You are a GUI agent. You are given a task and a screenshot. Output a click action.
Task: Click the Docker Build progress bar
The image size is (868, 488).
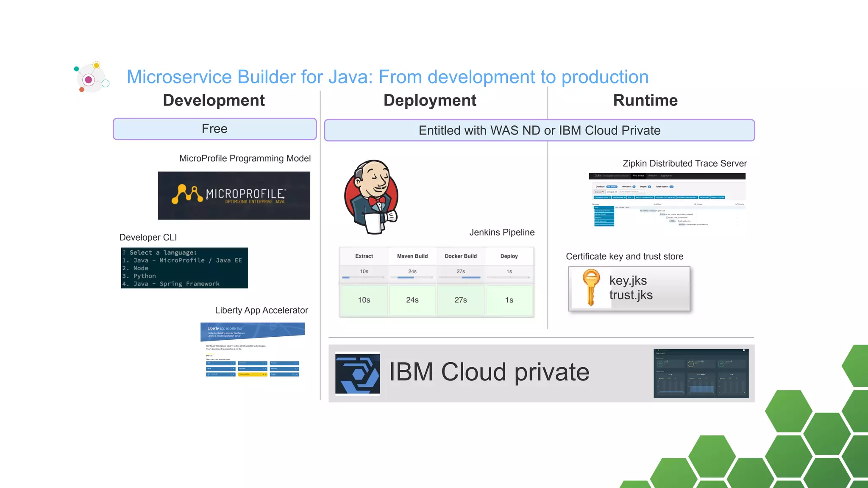pyautogui.click(x=460, y=277)
